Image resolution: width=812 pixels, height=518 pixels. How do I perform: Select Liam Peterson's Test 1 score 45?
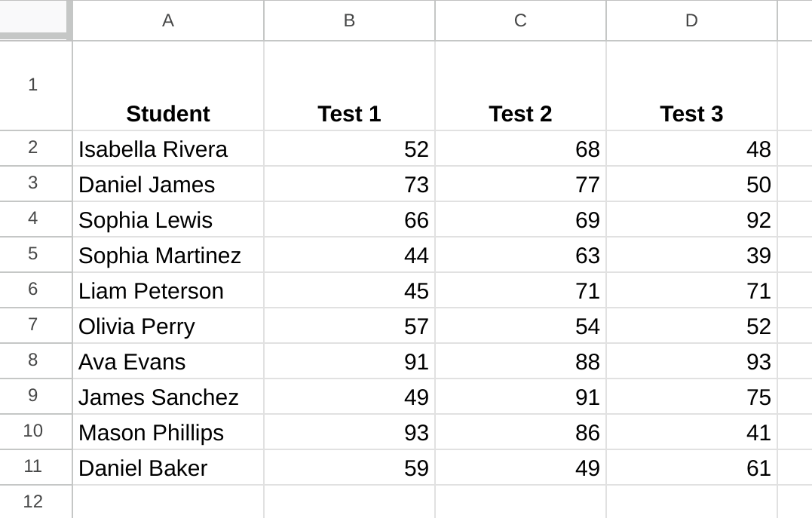click(350, 290)
